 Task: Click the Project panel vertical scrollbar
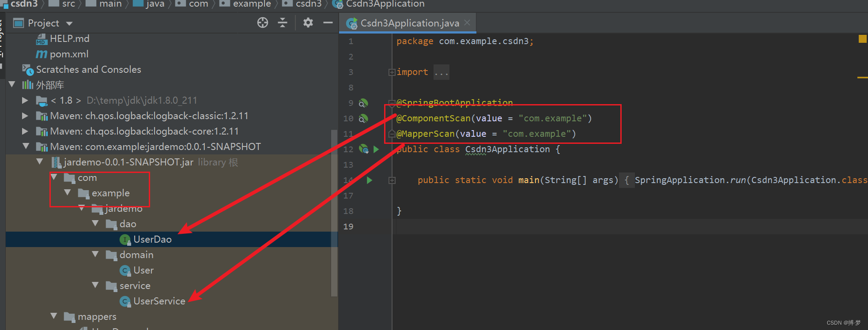point(334,214)
